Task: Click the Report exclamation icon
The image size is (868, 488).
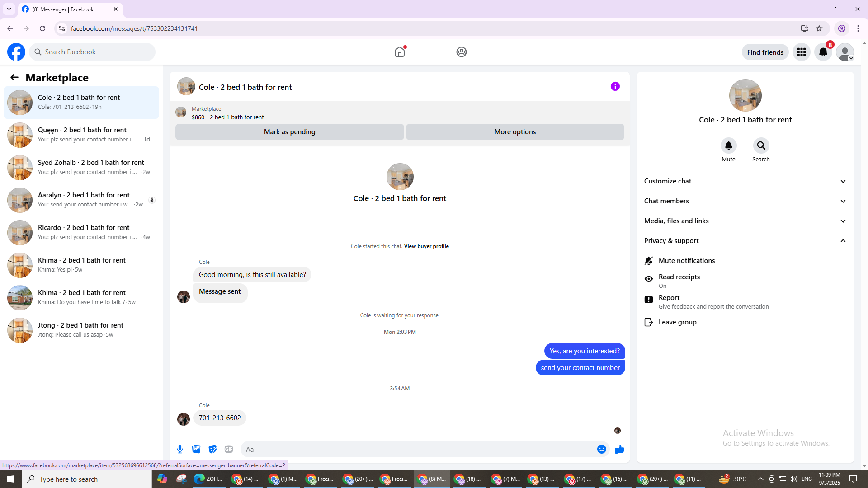Action: click(649, 300)
